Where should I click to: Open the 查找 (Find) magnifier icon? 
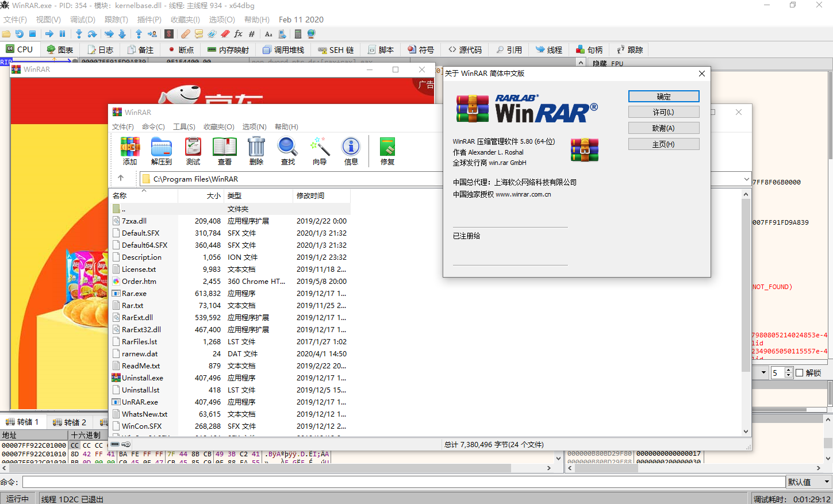tap(288, 151)
